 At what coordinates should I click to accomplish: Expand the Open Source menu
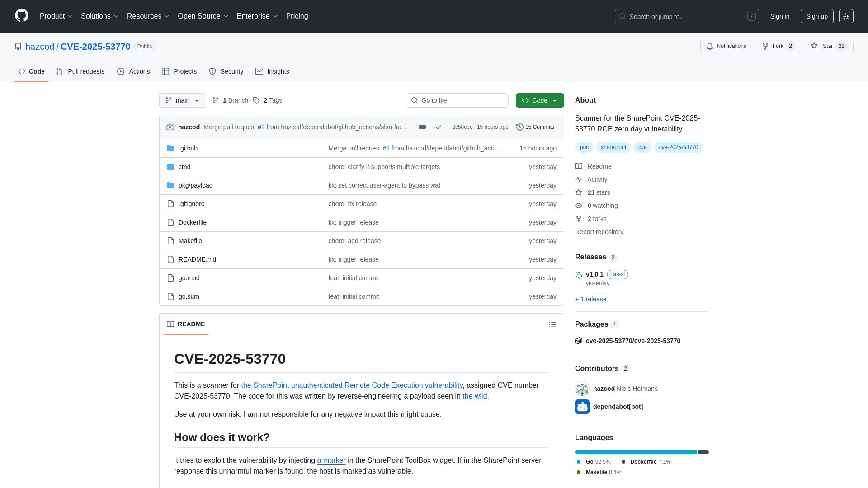tap(203, 16)
